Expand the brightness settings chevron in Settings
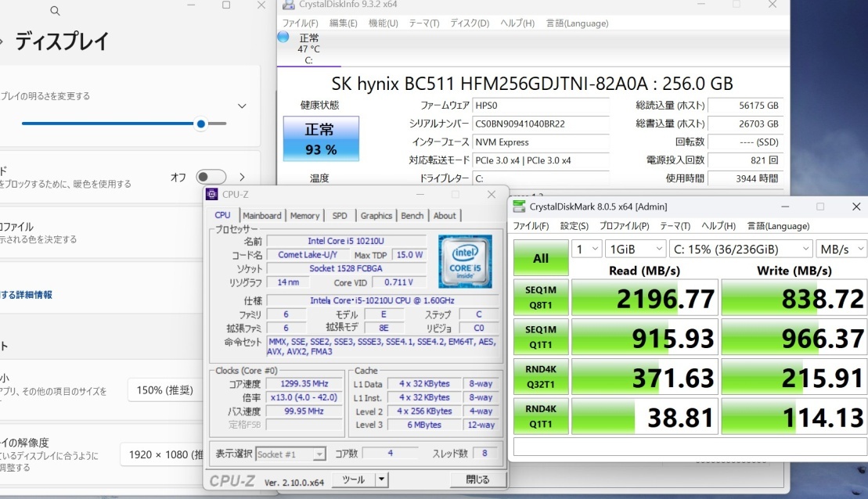The width and height of the screenshot is (868, 499). pyautogui.click(x=242, y=106)
